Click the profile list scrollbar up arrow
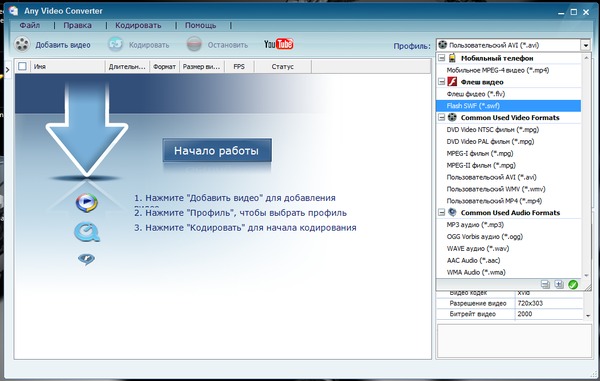600x381 pixels. pyautogui.click(x=586, y=58)
